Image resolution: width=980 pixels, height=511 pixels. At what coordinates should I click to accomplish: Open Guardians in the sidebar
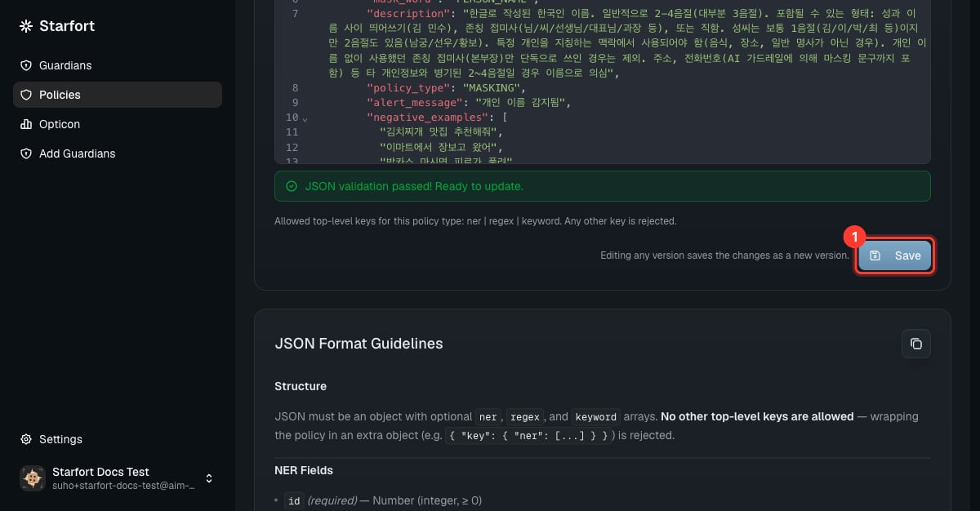[118, 65]
